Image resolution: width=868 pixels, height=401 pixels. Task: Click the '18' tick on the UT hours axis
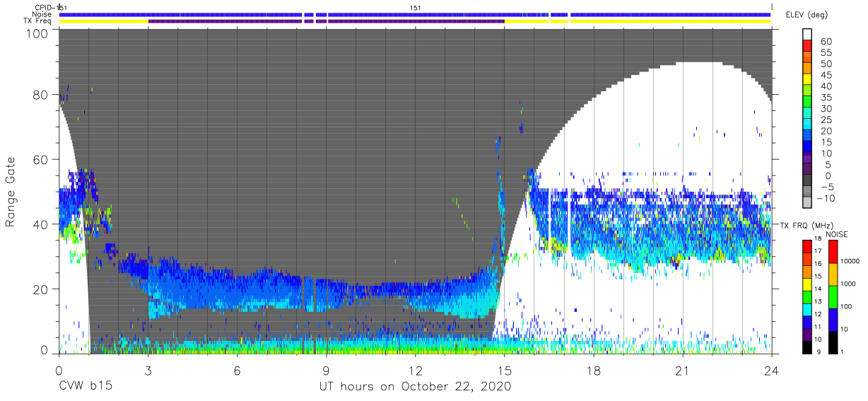(594, 371)
